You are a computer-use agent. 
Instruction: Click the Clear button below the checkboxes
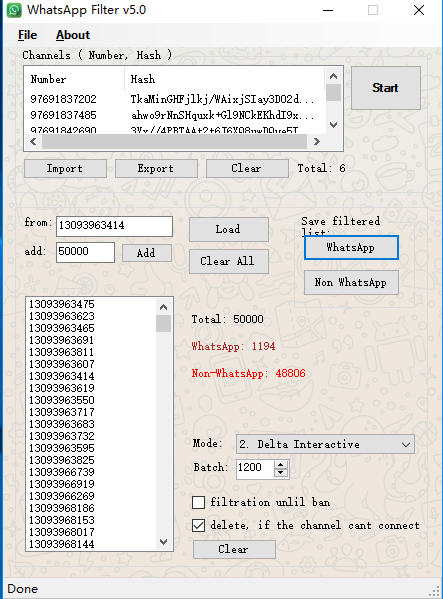click(234, 549)
